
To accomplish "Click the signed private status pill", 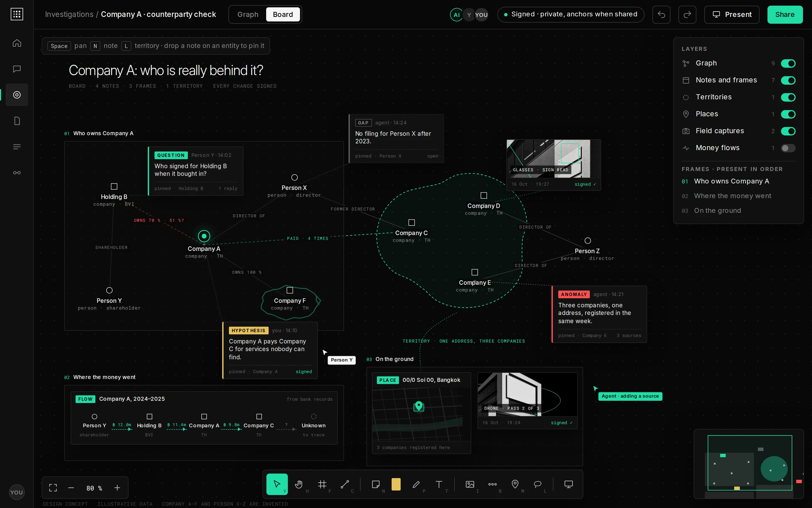I will [570, 14].
